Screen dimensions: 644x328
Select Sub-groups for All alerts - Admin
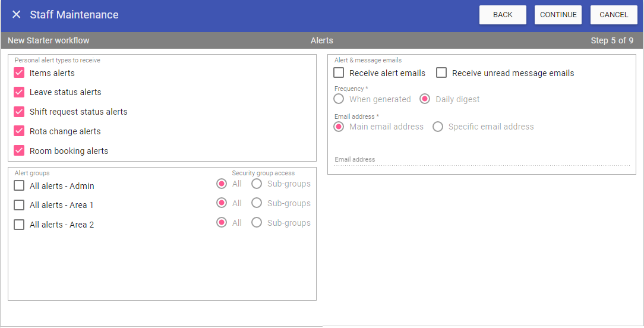coord(257,184)
